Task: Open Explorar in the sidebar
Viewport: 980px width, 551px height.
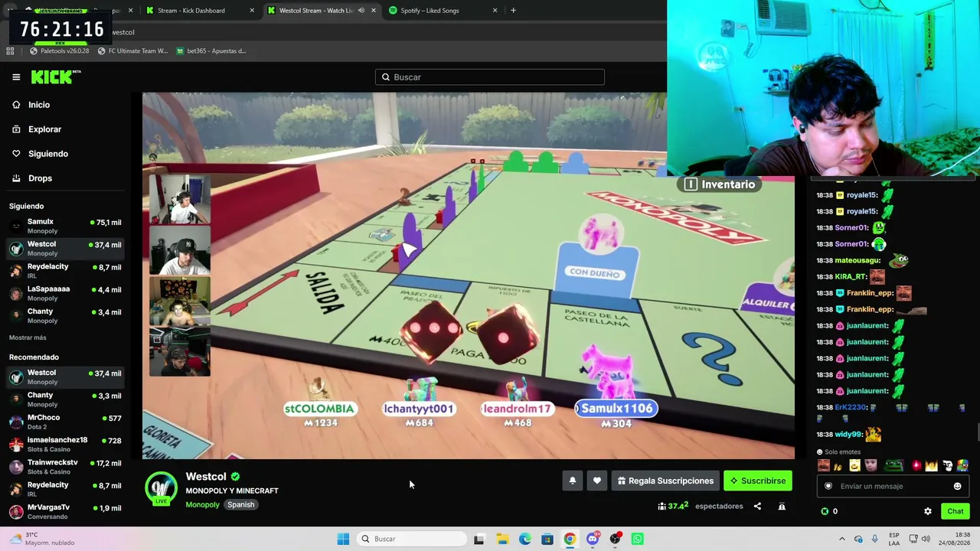Action: (x=44, y=129)
